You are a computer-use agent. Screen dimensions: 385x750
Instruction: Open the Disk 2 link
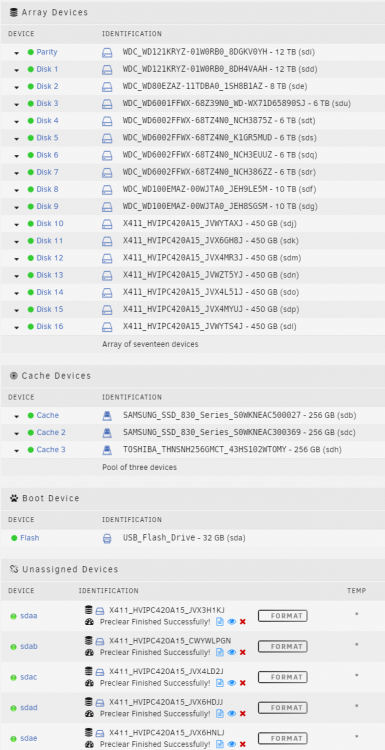(47, 87)
